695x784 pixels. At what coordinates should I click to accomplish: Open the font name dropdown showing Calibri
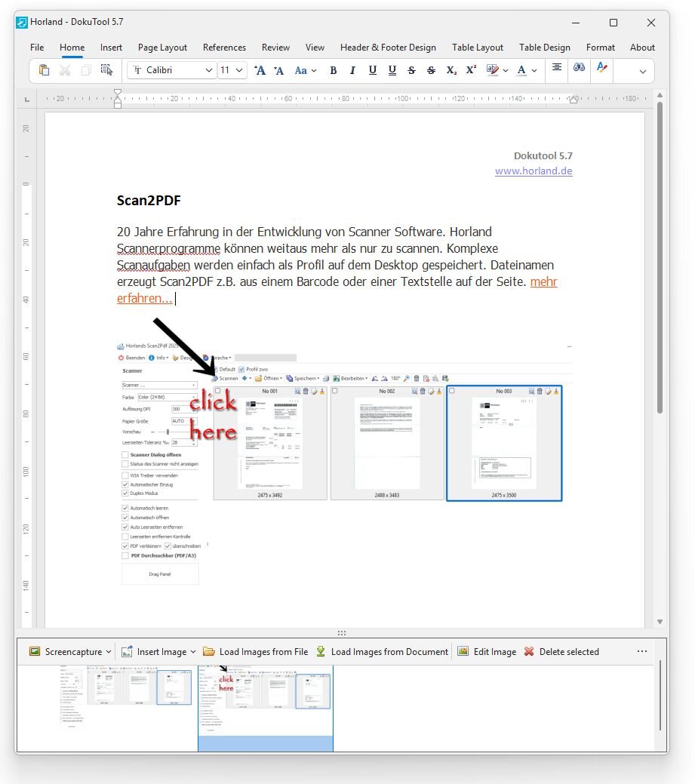[x=172, y=70]
